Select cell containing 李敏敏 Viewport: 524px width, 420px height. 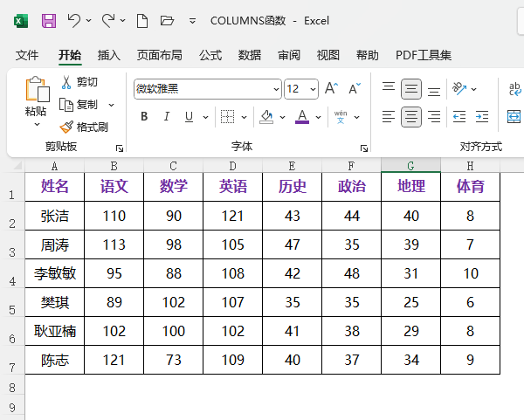[55, 273]
